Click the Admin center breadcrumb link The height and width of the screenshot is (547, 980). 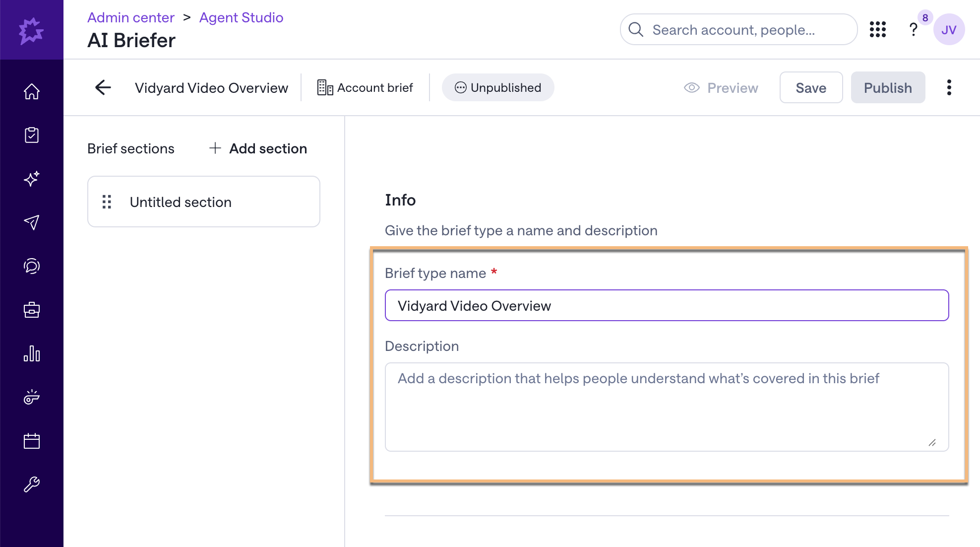coord(131,17)
